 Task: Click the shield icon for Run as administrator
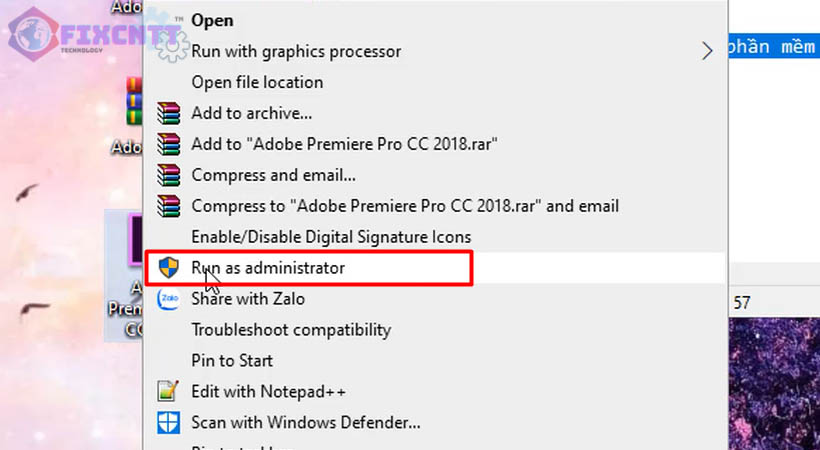(x=168, y=268)
